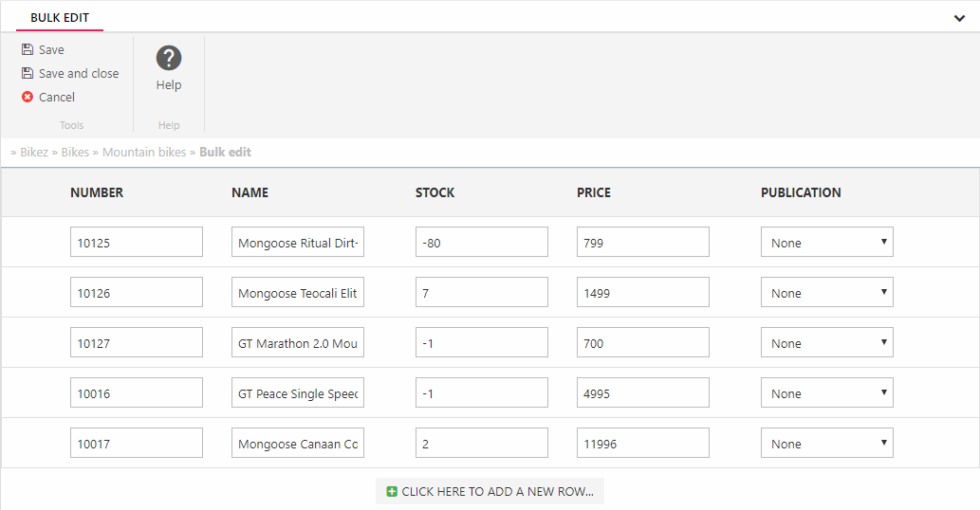
Task: Open the Bikes breadcrumb link
Action: pyautogui.click(x=75, y=152)
